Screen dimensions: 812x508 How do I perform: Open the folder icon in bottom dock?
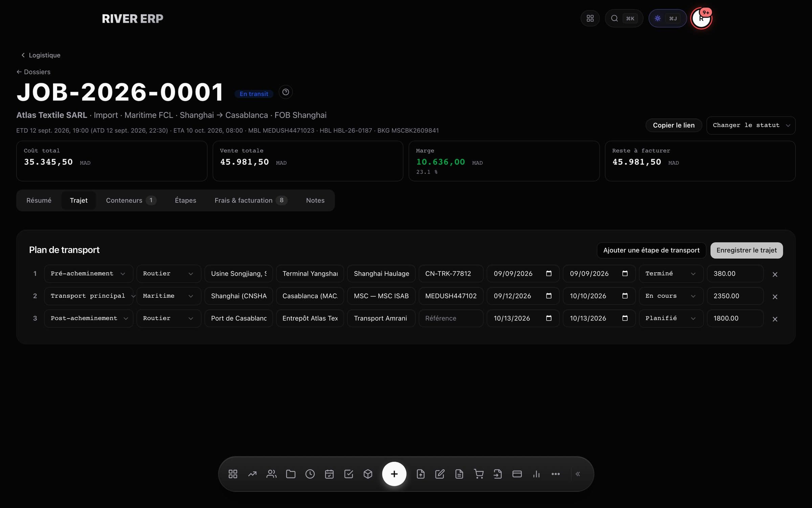pos(291,474)
